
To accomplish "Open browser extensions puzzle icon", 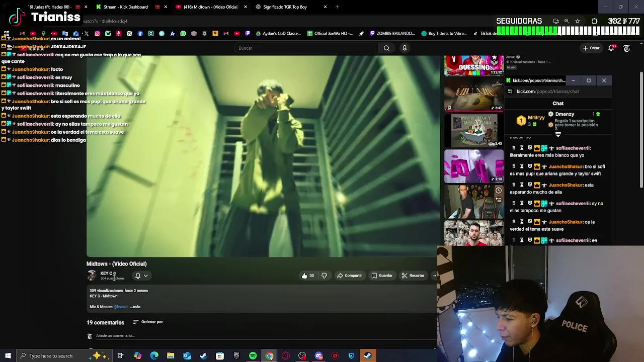I will (595, 21).
